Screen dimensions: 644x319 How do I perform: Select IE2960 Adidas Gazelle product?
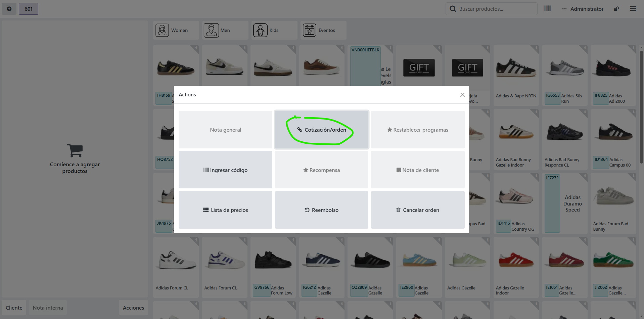click(419, 267)
